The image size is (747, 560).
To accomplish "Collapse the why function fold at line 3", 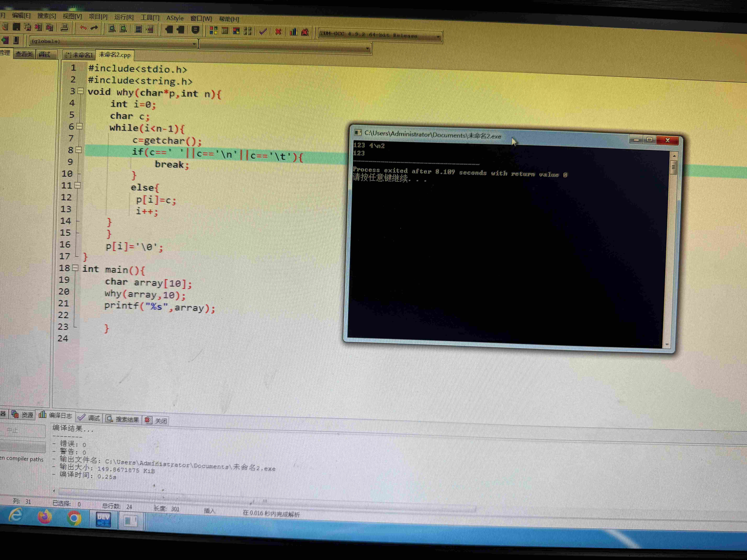I will coord(81,91).
